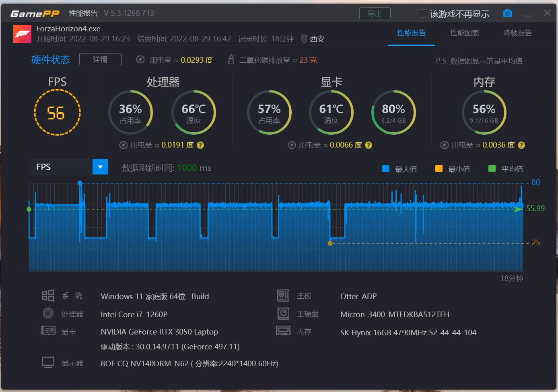Click the memory 56% usage gauge
The image size is (558, 392).
484,113
